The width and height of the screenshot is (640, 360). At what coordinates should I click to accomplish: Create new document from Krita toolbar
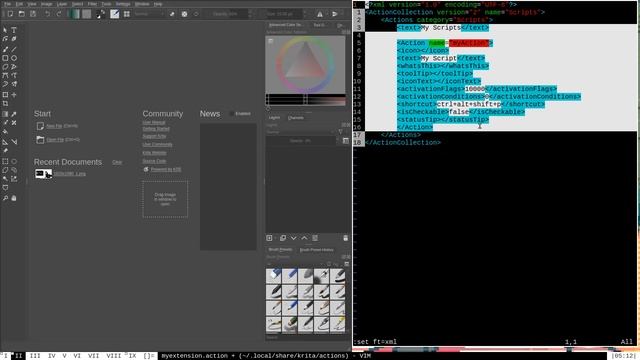click(10, 14)
